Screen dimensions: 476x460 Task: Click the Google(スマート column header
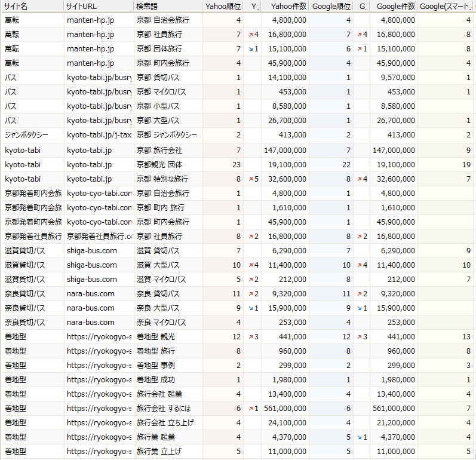445,6
